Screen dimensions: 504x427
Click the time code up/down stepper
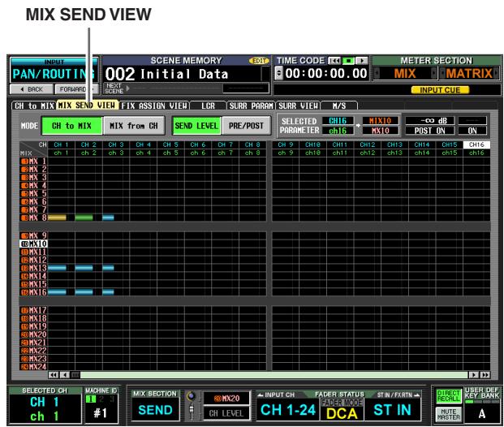(278, 74)
